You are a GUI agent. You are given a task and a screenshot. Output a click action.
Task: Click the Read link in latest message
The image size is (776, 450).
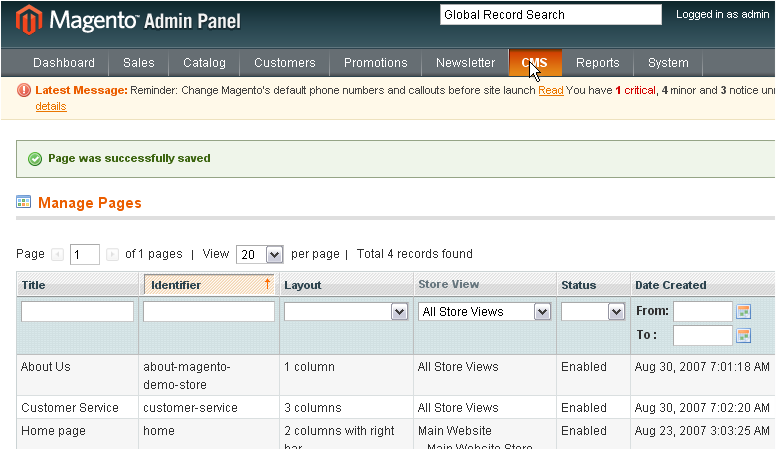pos(550,91)
